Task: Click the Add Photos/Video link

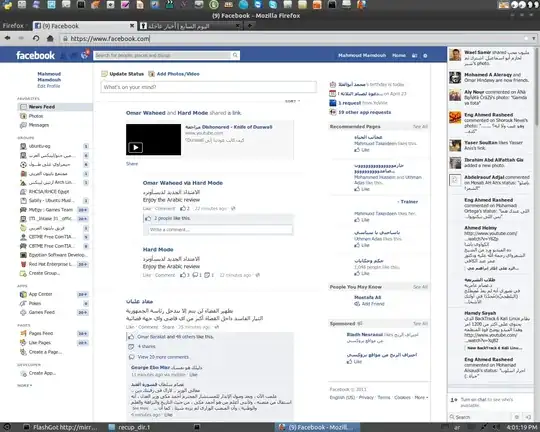Action: [178, 74]
